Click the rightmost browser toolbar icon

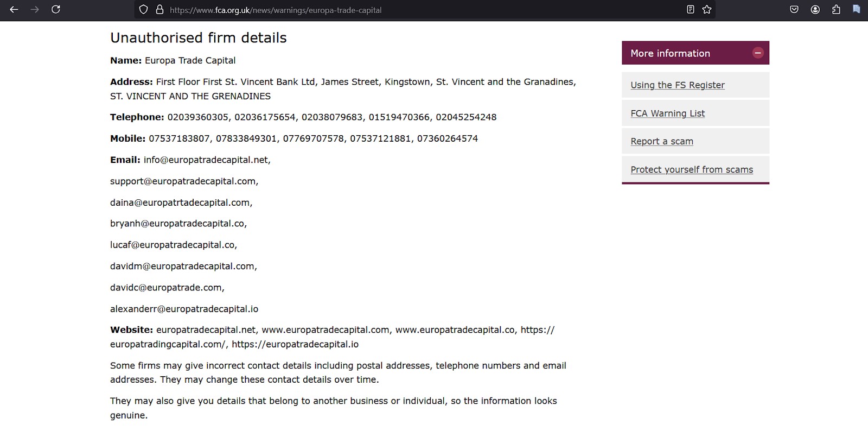tap(856, 10)
